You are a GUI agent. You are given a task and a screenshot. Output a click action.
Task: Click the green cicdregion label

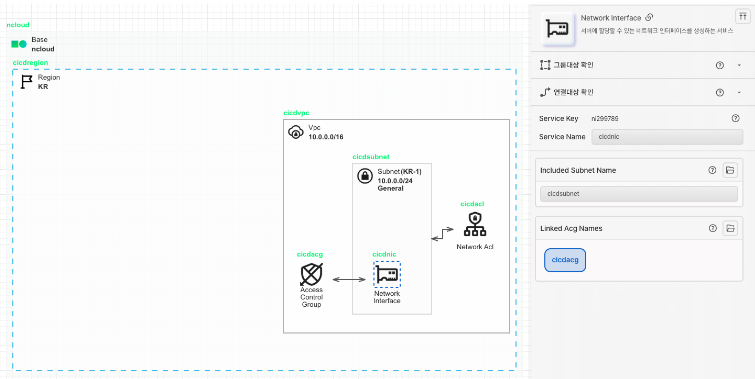pyautogui.click(x=30, y=63)
